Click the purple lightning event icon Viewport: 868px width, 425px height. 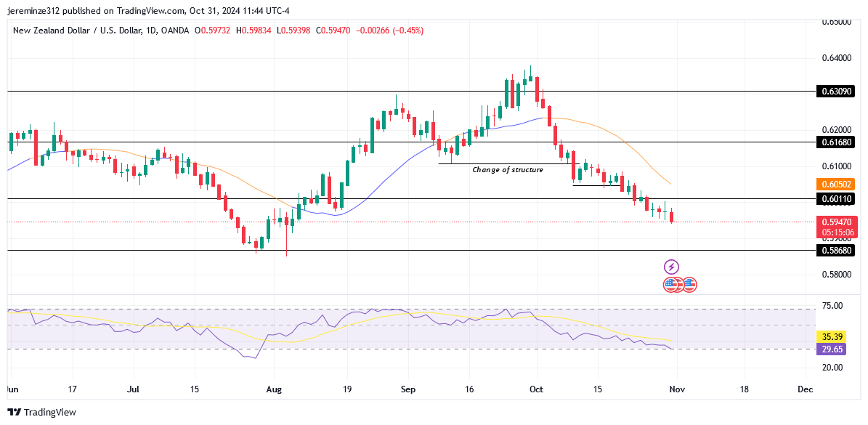[x=671, y=267]
